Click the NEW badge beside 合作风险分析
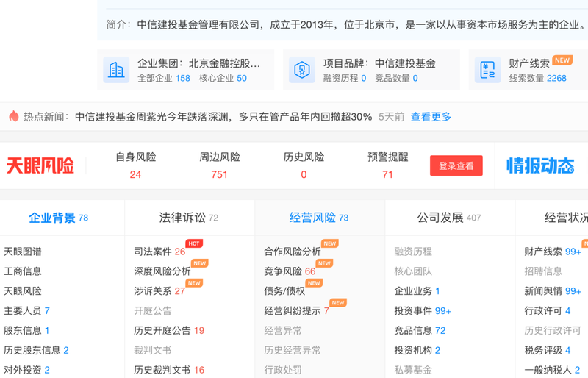This screenshot has height=378, width=588. click(329, 243)
